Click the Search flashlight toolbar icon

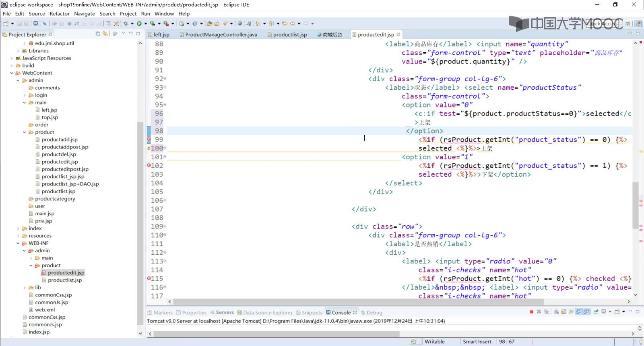pyautogui.click(x=225, y=23)
